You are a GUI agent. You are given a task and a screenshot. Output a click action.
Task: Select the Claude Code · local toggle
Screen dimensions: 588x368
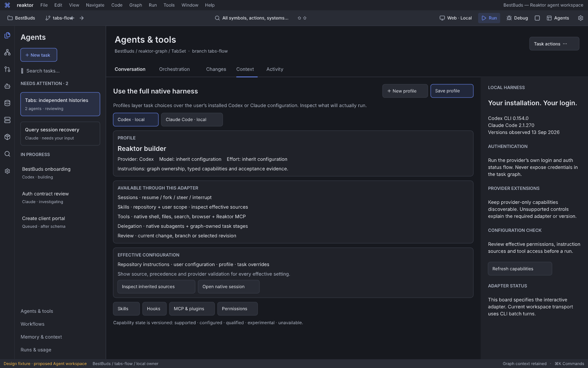click(192, 120)
